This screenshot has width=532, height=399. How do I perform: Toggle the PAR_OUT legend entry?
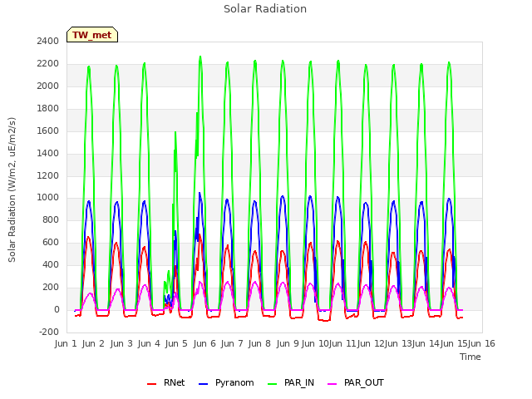(x=356, y=382)
